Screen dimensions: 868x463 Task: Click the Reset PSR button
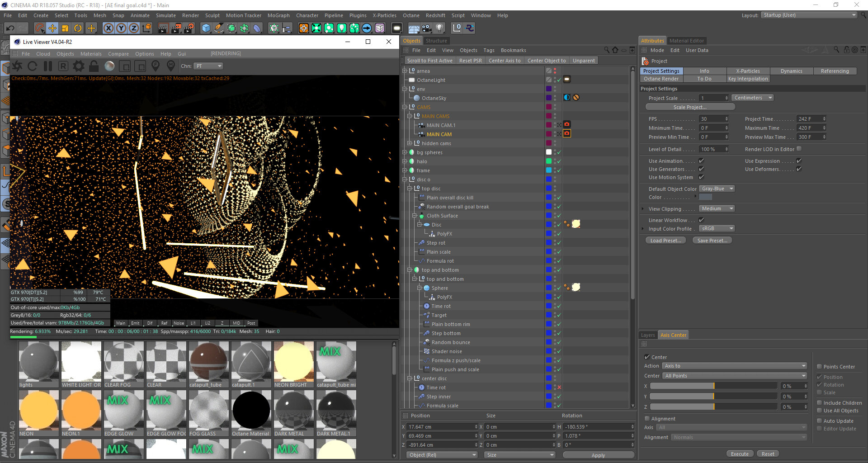click(470, 60)
